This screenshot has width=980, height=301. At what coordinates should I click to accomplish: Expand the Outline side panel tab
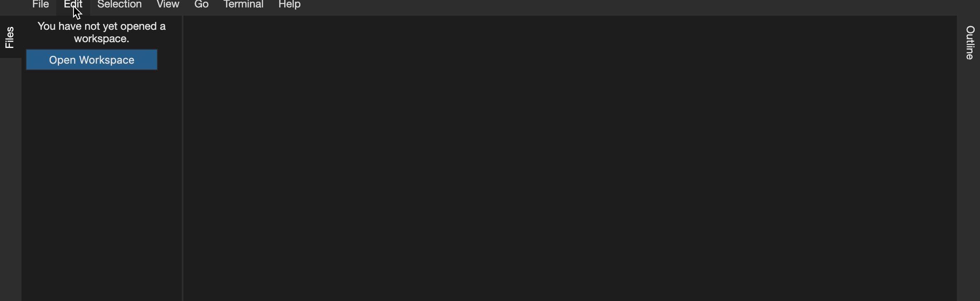click(x=969, y=43)
